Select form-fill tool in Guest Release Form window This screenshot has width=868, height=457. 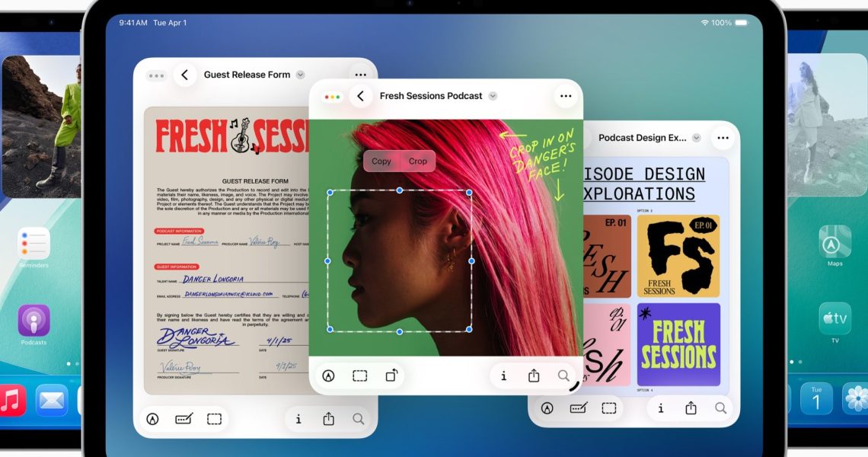(x=183, y=420)
